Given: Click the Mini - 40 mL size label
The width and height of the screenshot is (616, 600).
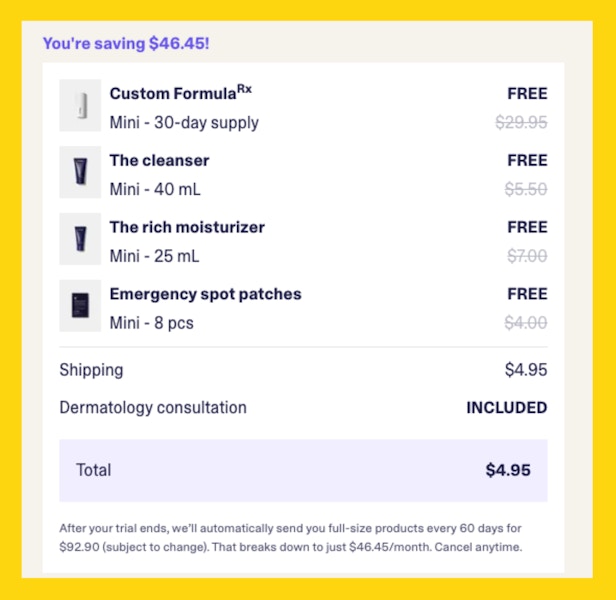Looking at the screenshot, I should 155,189.
